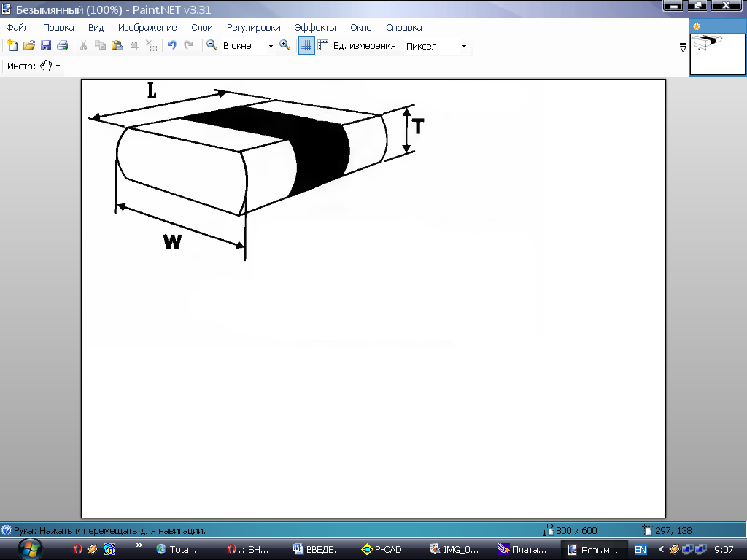The width and height of the screenshot is (747, 560).
Task: Switch to P-CAD taskbar button
Action: point(391,549)
